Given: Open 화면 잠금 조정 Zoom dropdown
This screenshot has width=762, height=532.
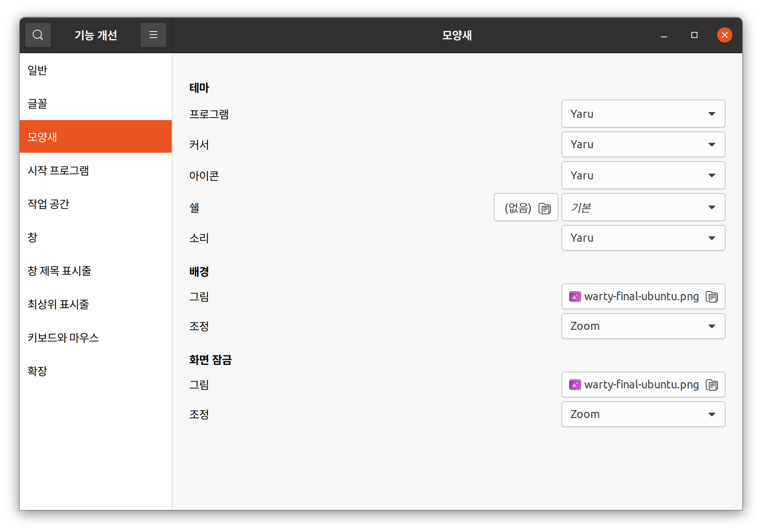Looking at the screenshot, I should tap(643, 414).
